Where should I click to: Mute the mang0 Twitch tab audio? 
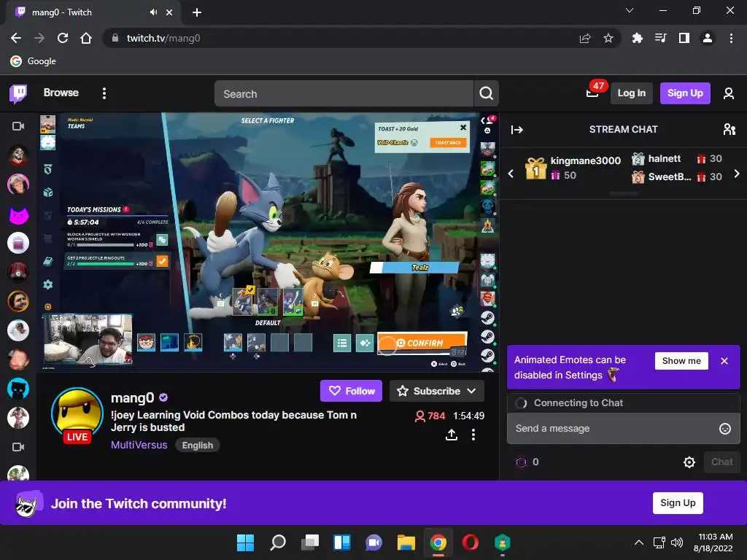pyautogui.click(x=153, y=12)
